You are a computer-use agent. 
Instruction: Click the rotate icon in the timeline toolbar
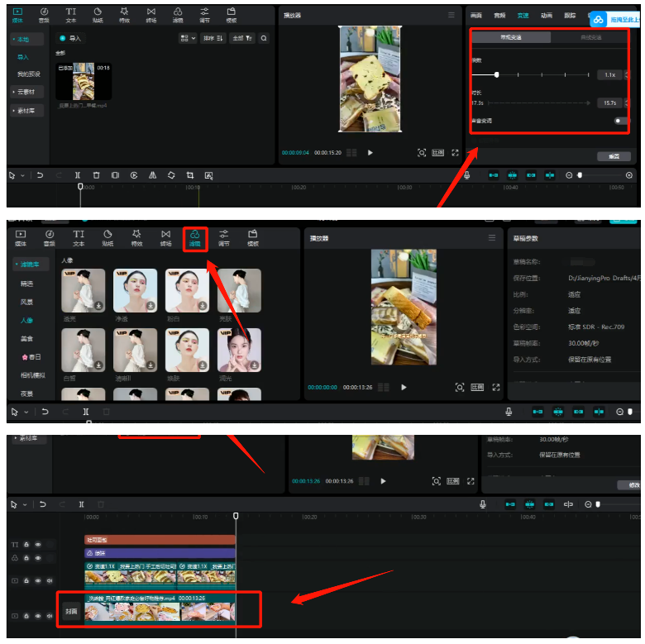171,175
